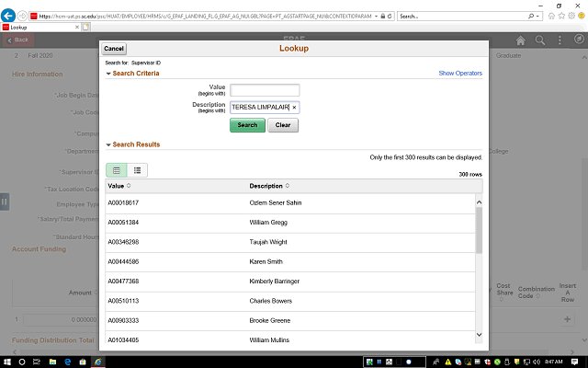
Task: Click the taskbar clock showing 8:47 AM
Action: [553, 362]
